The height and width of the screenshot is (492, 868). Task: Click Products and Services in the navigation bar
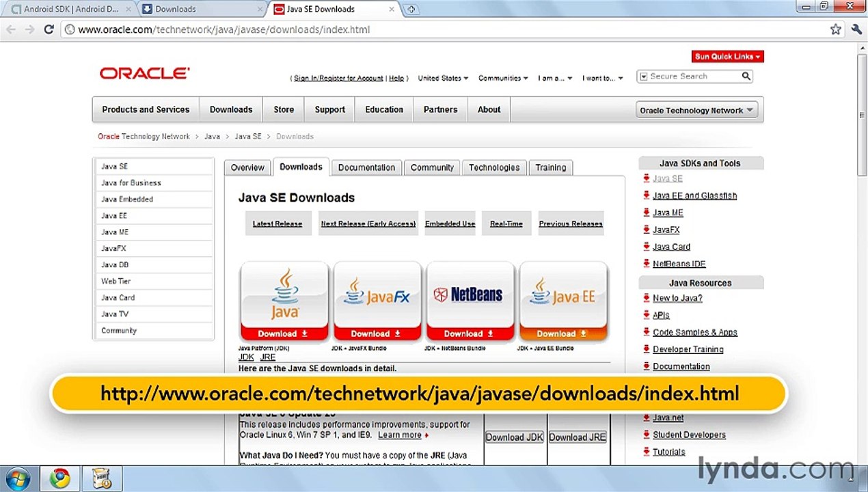146,109
